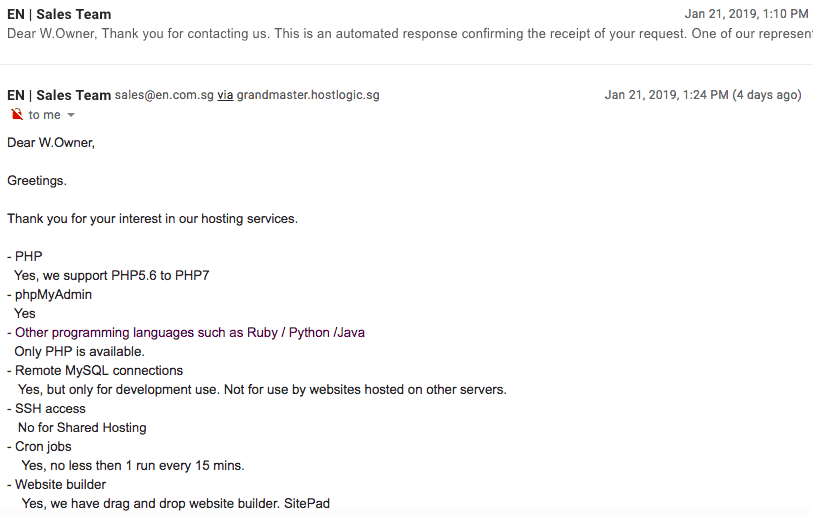Screen dimensions: 813x517
Task: Click the "SSH access" line
Action: tap(46, 409)
